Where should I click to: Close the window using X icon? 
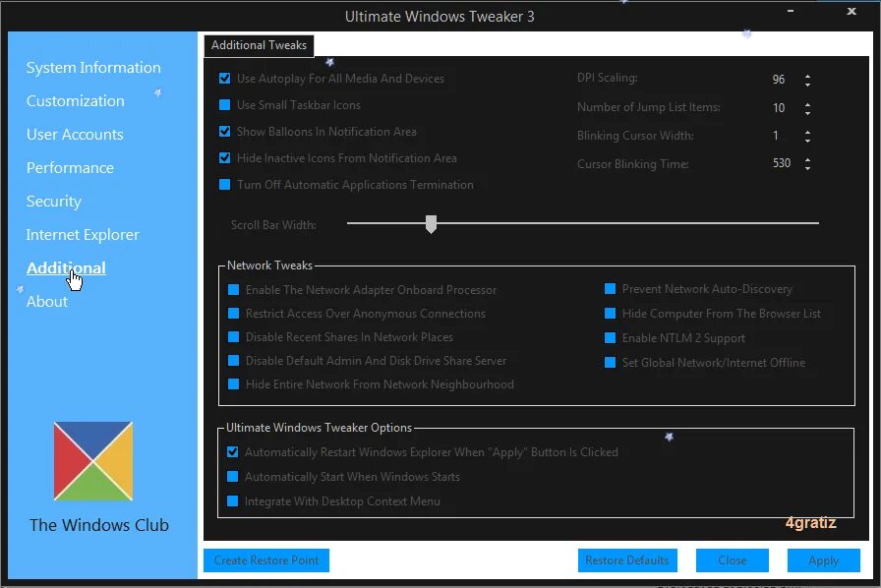click(x=852, y=11)
